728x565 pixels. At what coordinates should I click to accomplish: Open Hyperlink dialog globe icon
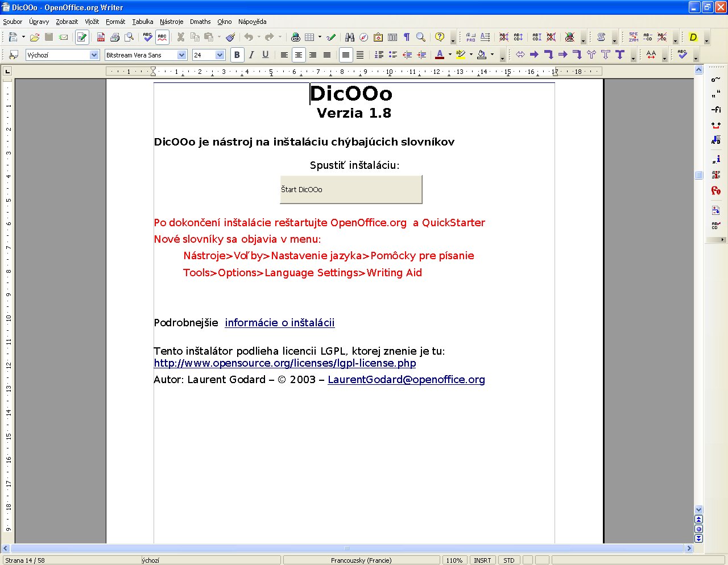tap(295, 37)
